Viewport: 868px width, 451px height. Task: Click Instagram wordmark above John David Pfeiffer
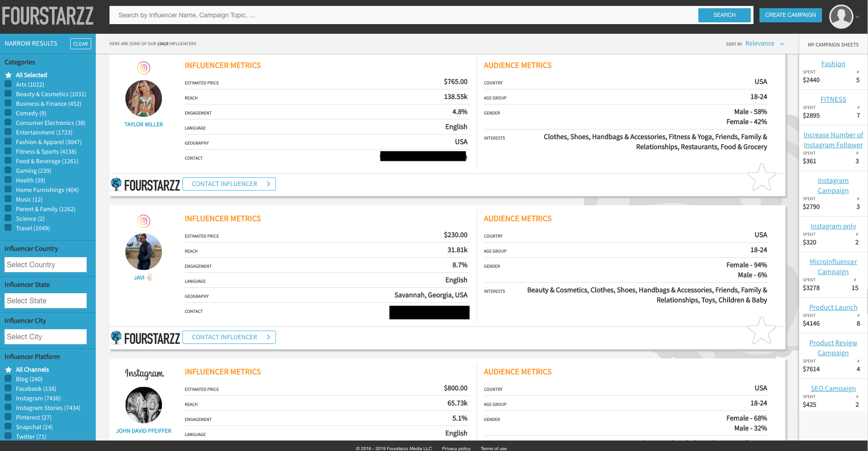pos(144,373)
